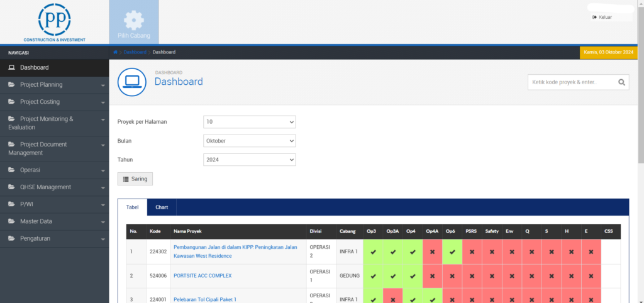Open Dashboard in the navigation sidebar
This screenshot has height=303, width=644.
(35, 67)
